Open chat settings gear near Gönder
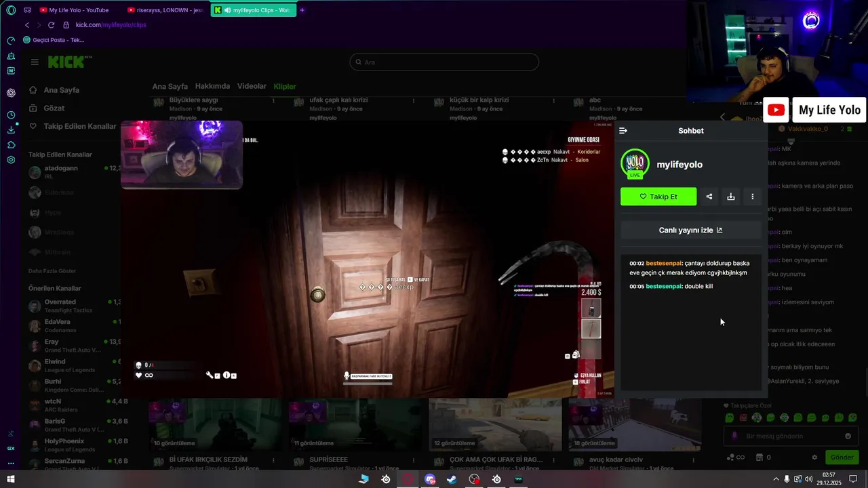The height and width of the screenshot is (488, 868). (814, 457)
